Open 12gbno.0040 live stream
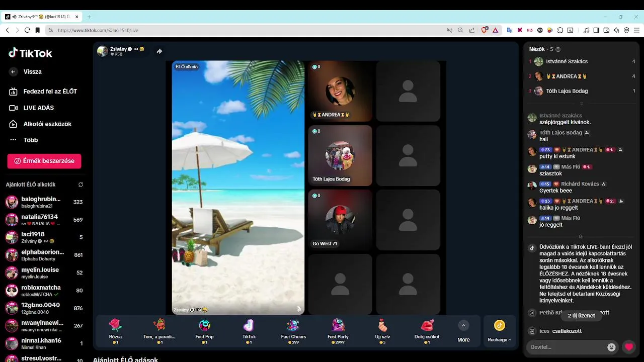 click(x=44, y=308)
